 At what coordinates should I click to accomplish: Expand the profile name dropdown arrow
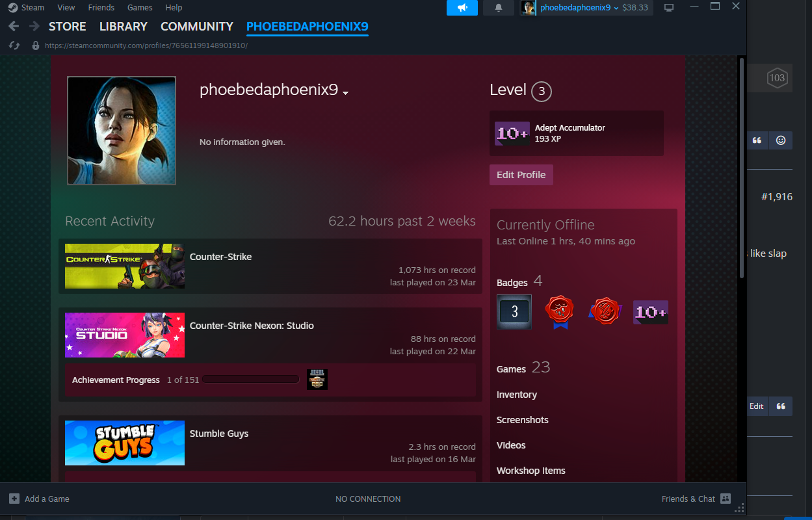pyautogui.click(x=346, y=93)
